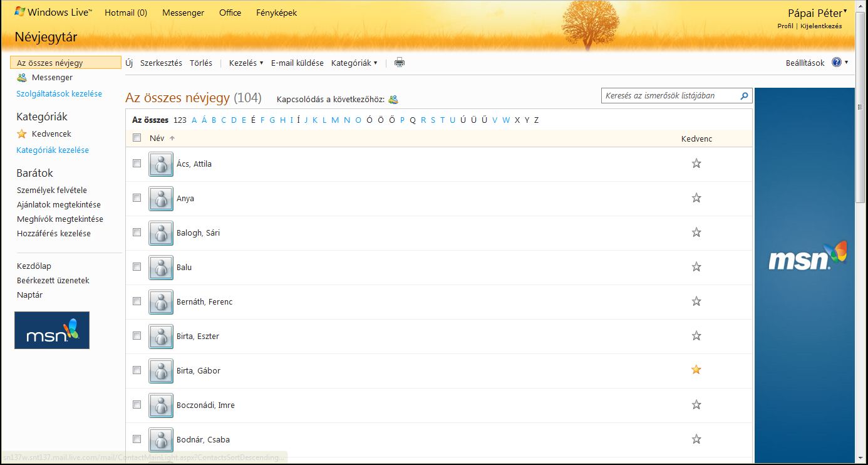The height and width of the screenshot is (465, 868).
Task: Expand the Pápai Péter account menu
Action: tap(817, 13)
